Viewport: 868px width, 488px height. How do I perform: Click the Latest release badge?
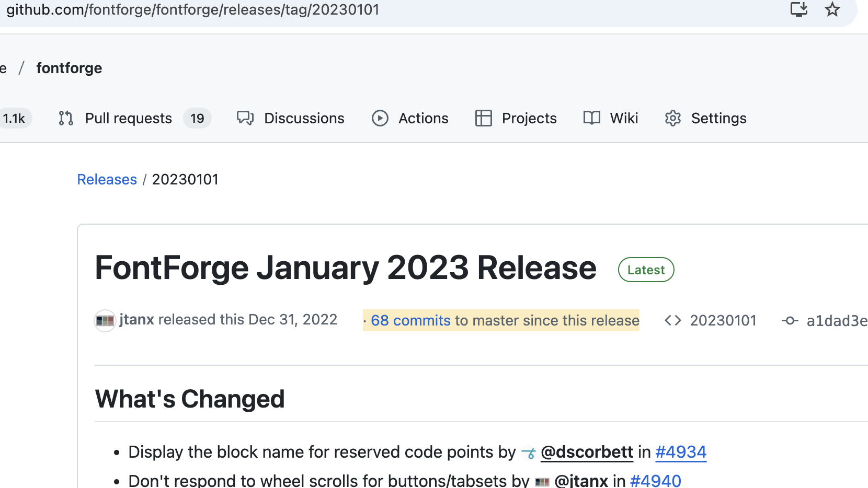646,270
